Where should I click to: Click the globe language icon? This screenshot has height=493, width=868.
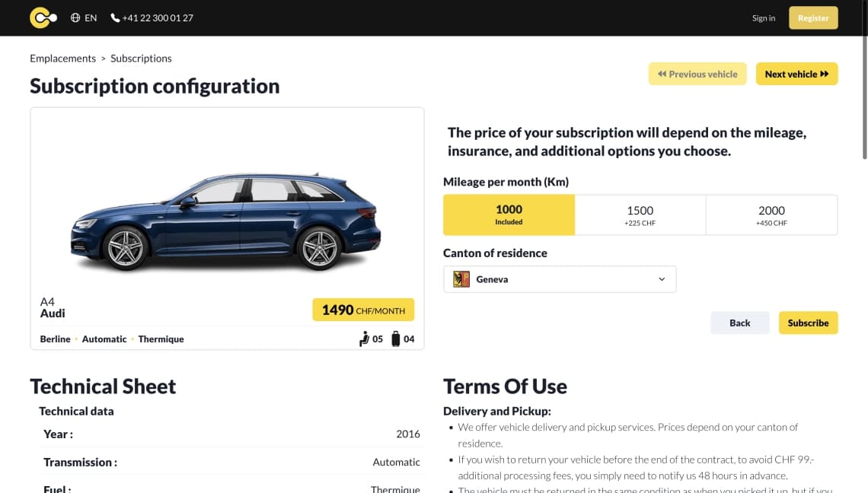point(75,17)
